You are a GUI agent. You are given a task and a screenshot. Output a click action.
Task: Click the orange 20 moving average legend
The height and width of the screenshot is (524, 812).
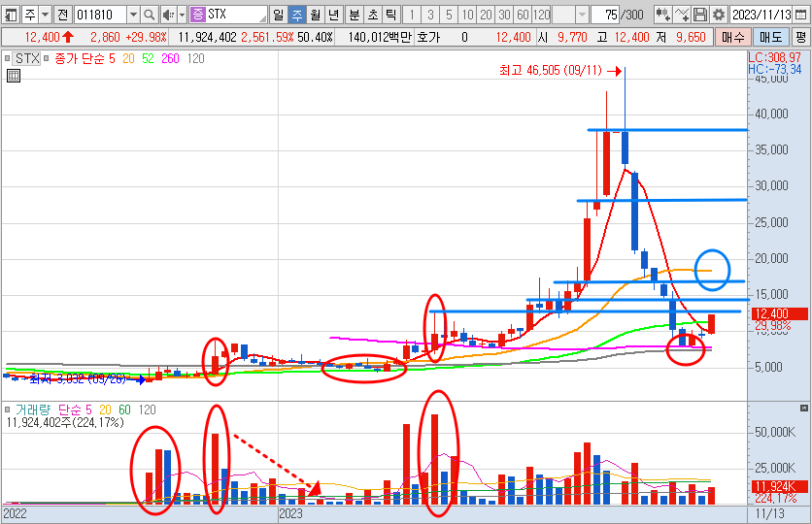pos(128,58)
